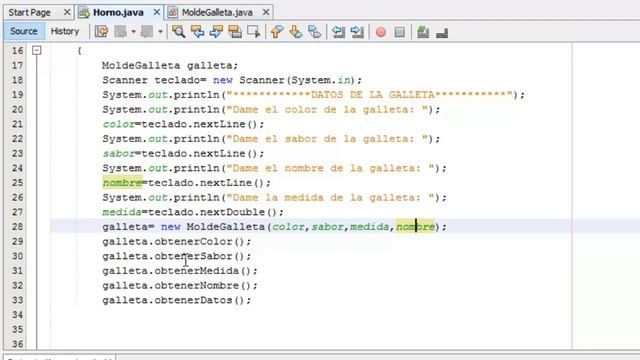Click 'medida=teclado.nextDouble();' line
The width and height of the screenshot is (640, 360).
193,212
